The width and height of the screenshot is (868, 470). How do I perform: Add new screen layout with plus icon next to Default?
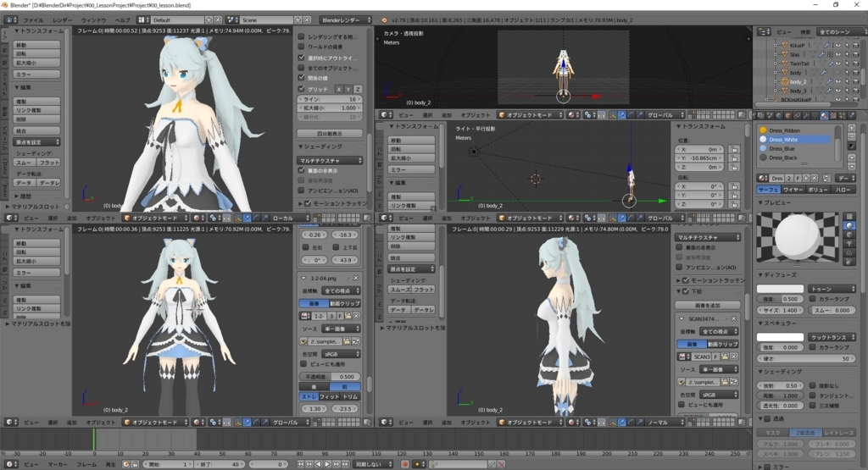pos(209,20)
